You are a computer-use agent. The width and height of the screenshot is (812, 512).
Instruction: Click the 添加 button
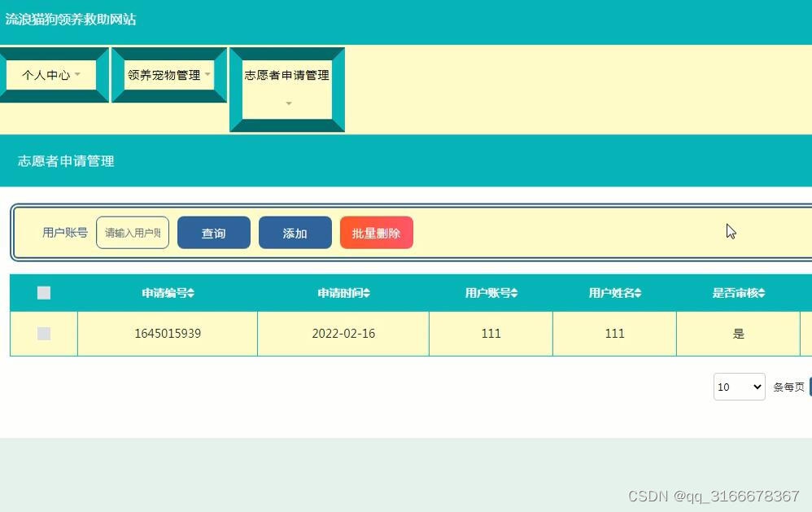(295, 233)
